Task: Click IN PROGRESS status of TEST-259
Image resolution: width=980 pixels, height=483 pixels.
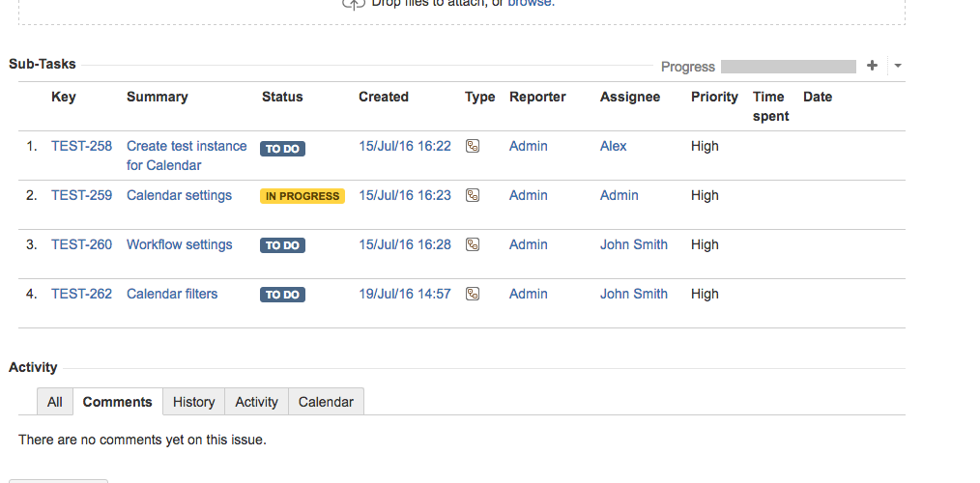Action: (x=303, y=196)
